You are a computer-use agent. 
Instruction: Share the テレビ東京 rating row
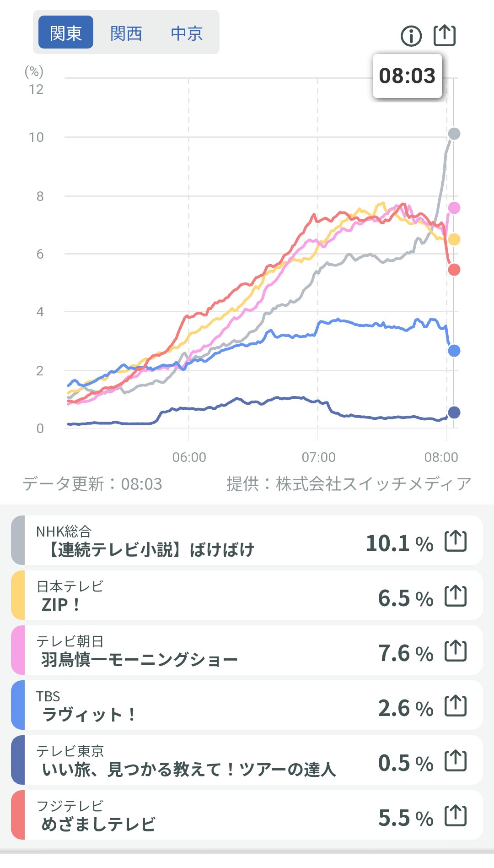[456, 761]
